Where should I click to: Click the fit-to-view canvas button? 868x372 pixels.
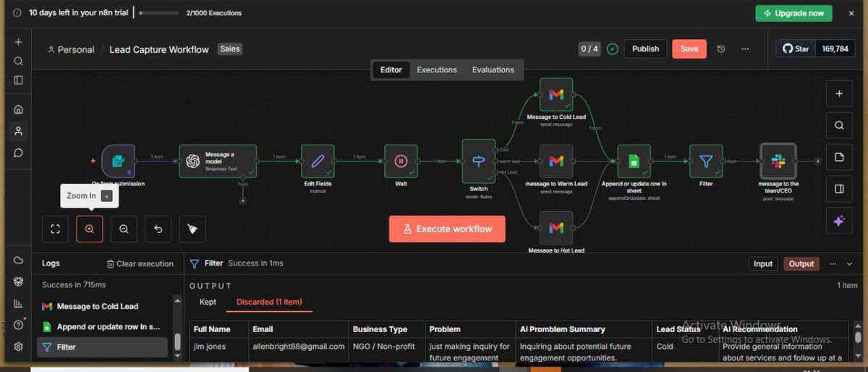click(55, 229)
